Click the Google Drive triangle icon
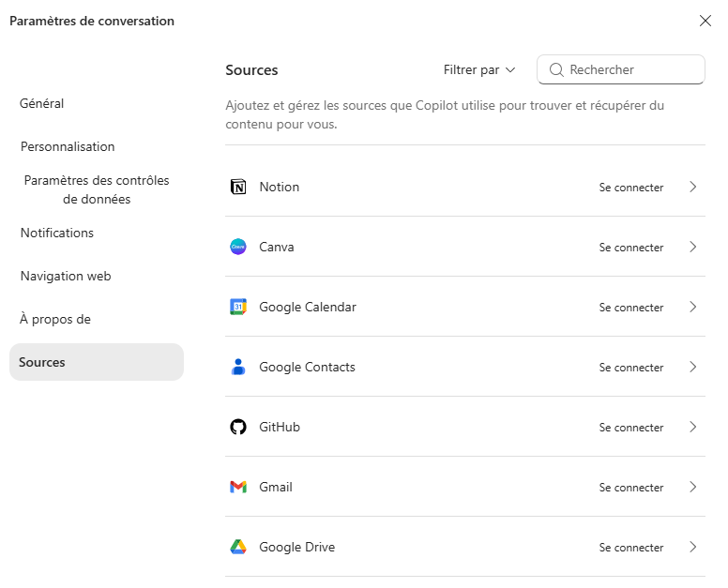 [x=238, y=547]
